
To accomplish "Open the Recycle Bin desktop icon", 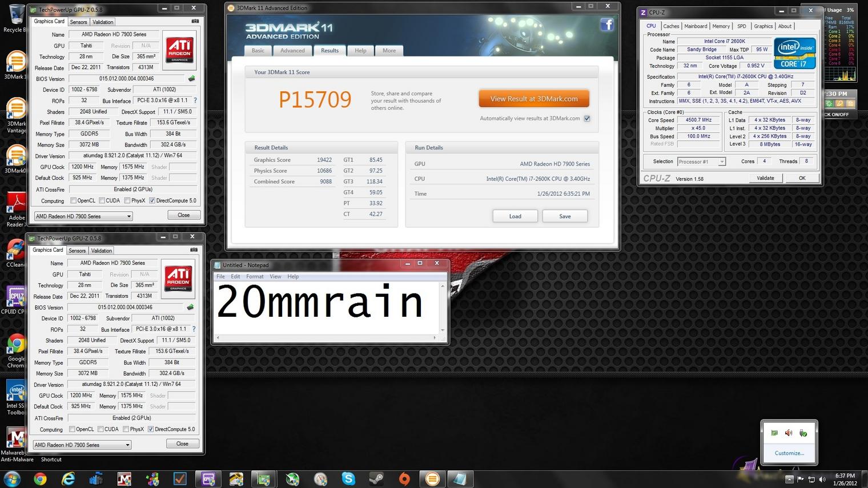I will click(15, 19).
